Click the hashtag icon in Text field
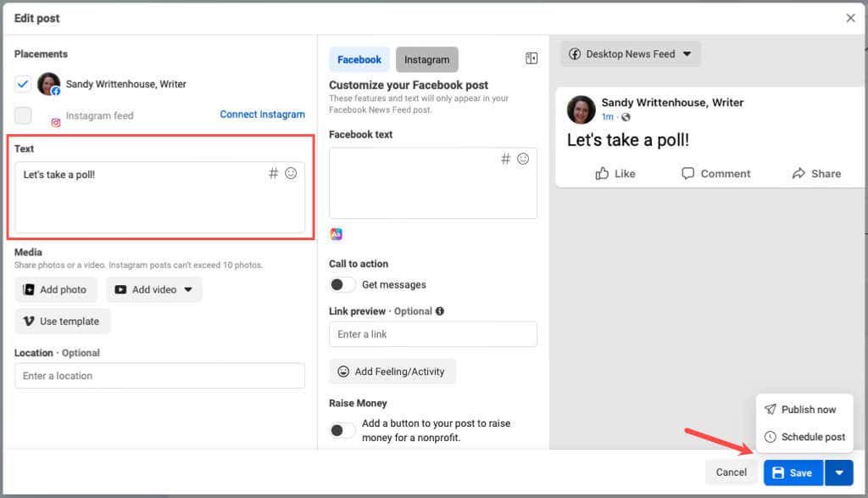Screen dimensions: 868x498 coord(273,173)
